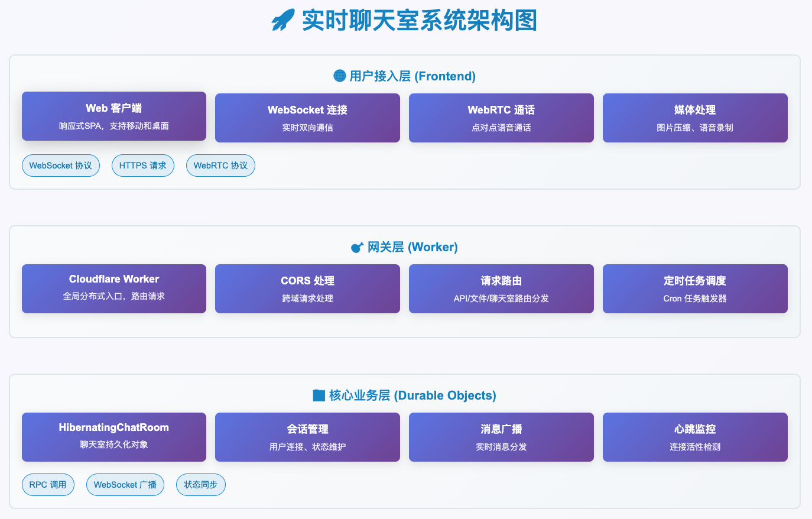The image size is (812, 519).
Task: Click the Cloudflare Worker card
Action: [x=114, y=288]
